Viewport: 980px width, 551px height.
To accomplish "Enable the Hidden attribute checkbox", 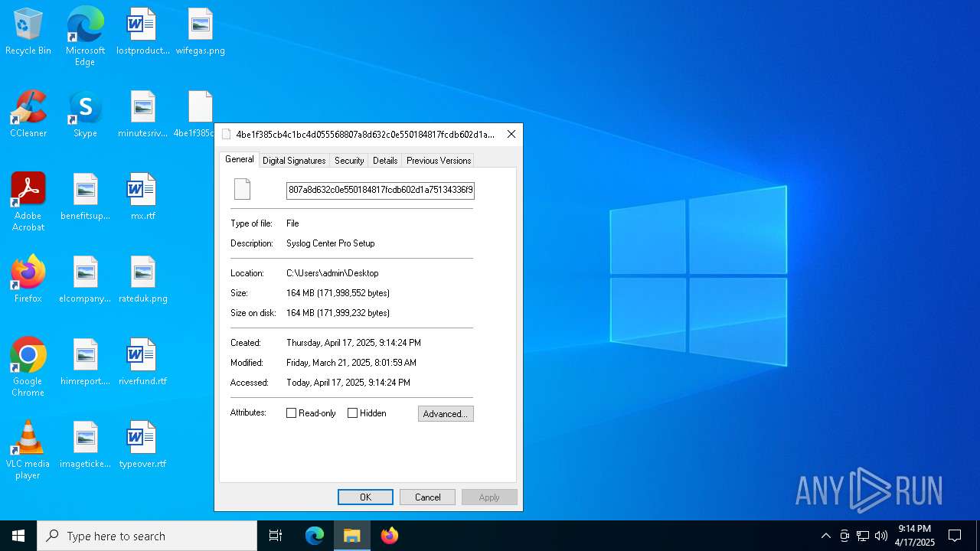I will (353, 413).
